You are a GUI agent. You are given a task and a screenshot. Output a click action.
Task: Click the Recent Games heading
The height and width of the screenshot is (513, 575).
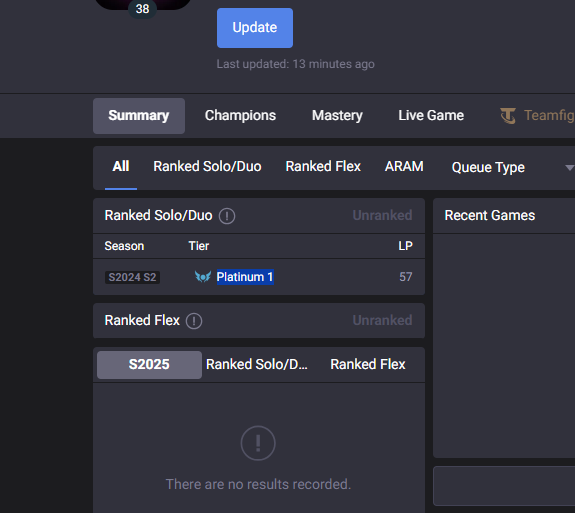pyautogui.click(x=490, y=216)
